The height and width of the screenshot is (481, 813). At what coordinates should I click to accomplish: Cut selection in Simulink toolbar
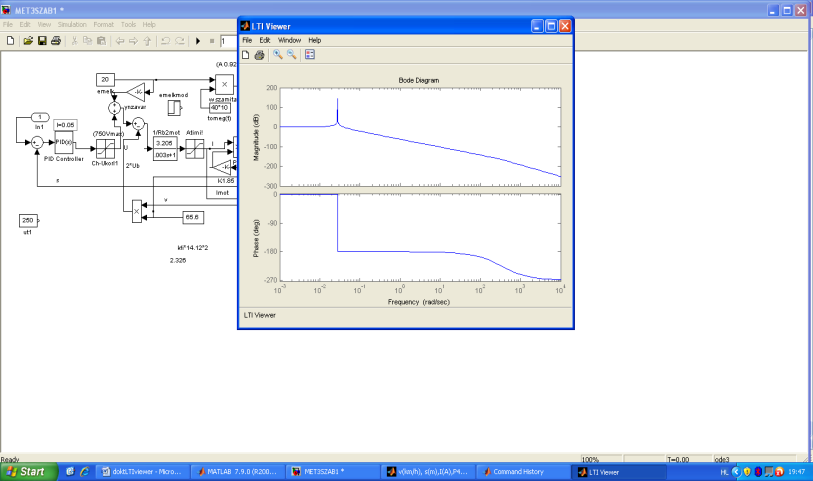coord(74,40)
